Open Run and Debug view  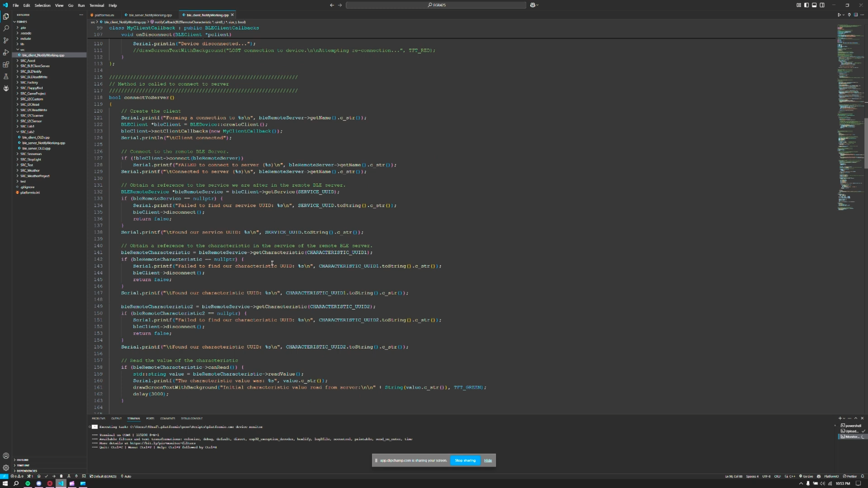pyautogui.click(x=6, y=53)
